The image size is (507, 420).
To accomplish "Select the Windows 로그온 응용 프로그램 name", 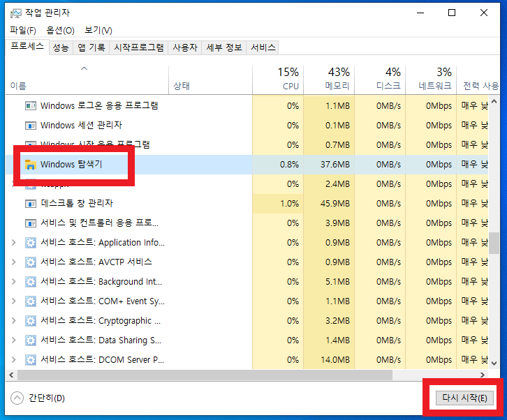I will [x=99, y=105].
